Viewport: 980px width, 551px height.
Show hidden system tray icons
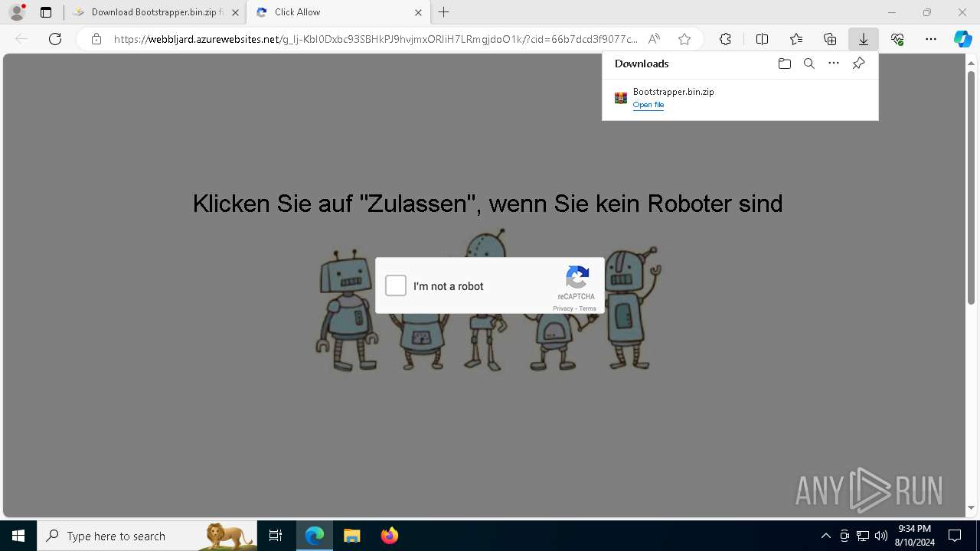coord(825,536)
